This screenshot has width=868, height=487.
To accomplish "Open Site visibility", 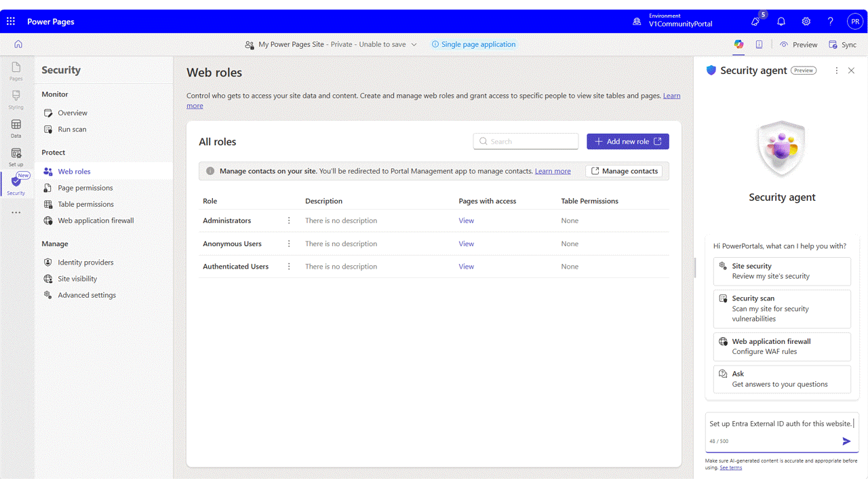I will point(71,279).
